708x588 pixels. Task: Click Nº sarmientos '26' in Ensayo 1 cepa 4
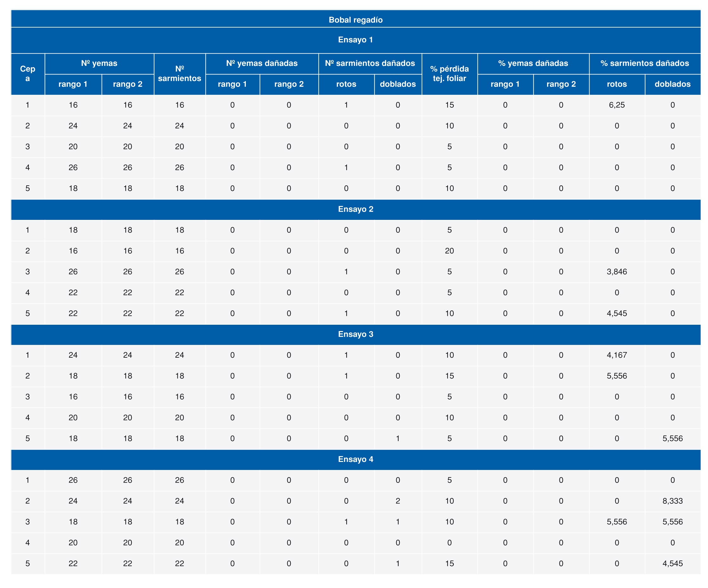(x=180, y=168)
